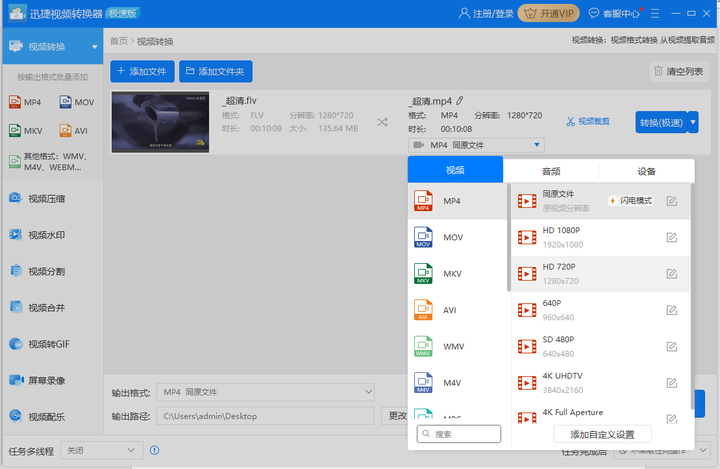Toggle 闪电模式 lightning mode

click(630, 201)
